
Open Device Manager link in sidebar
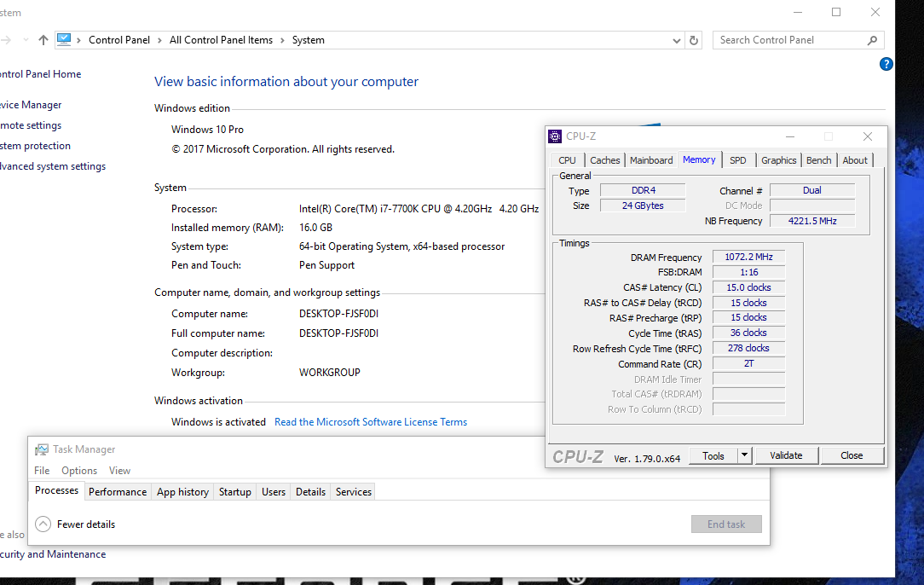pos(31,105)
